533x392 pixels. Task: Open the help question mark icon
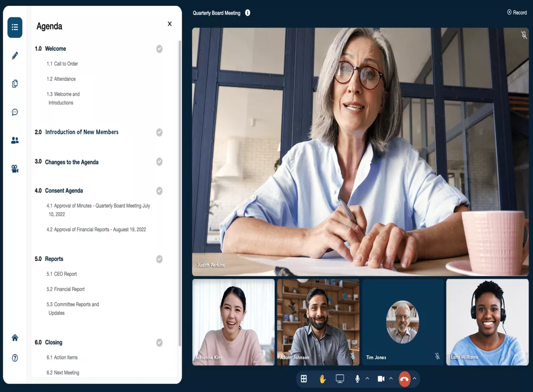click(15, 358)
